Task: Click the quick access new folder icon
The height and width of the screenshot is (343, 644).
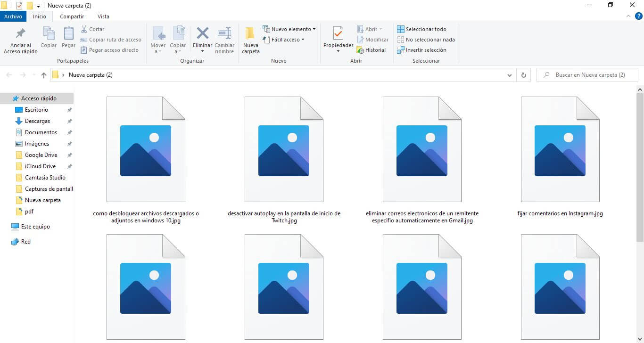Action: [x=30, y=6]
